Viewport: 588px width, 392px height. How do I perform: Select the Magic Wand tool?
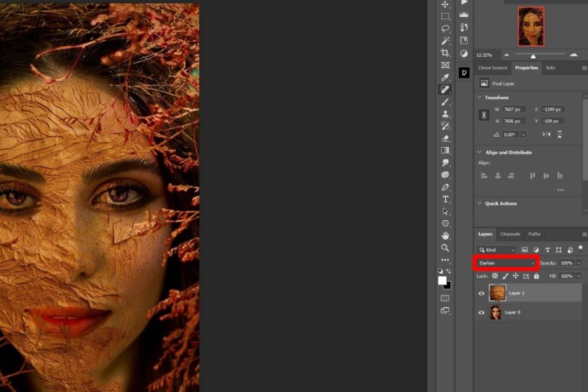pos(446,41)
